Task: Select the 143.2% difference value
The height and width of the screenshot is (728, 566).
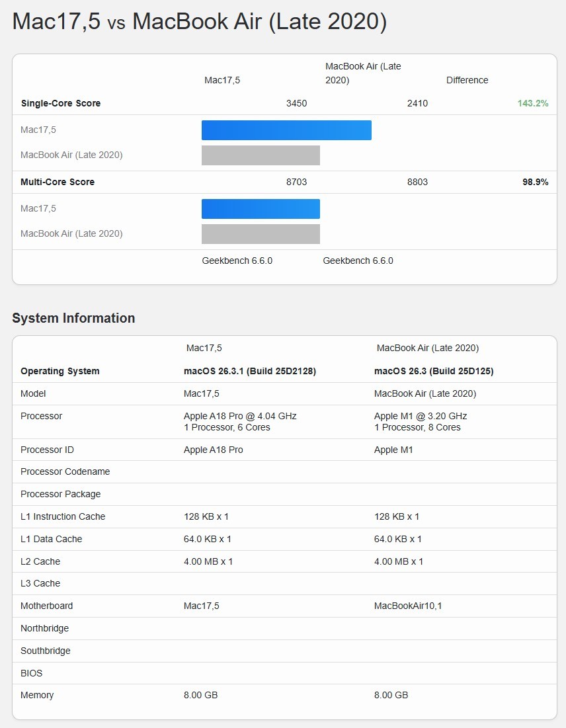Action: coord(532,103)
